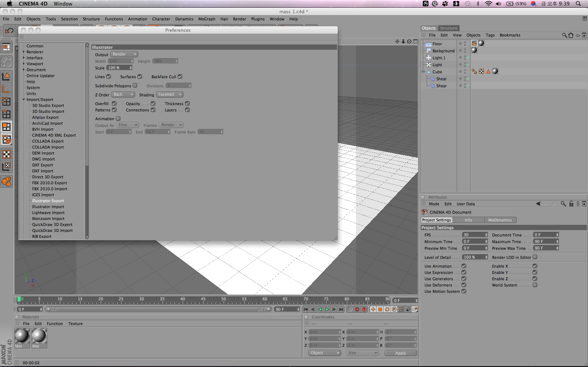Open the layout switcher icon in left palette
The height and width of the screenshot is (367, 588).
[x=6, y=47]
